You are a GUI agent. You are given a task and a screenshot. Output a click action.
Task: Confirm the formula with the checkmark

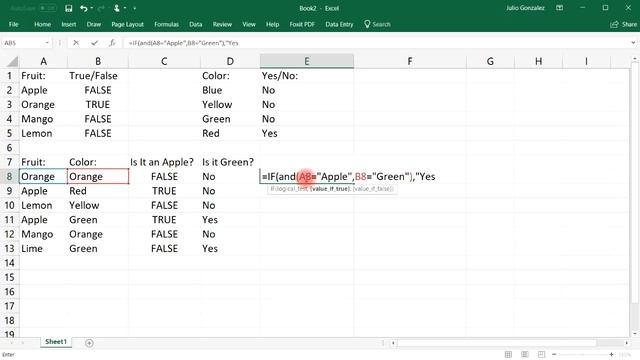pos(94,43)
